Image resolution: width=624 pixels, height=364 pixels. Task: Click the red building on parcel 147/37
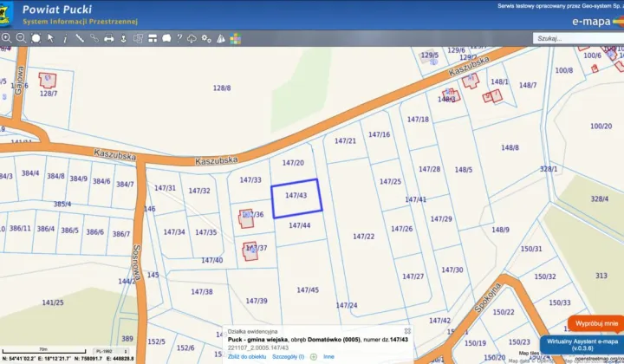(250, 251)
